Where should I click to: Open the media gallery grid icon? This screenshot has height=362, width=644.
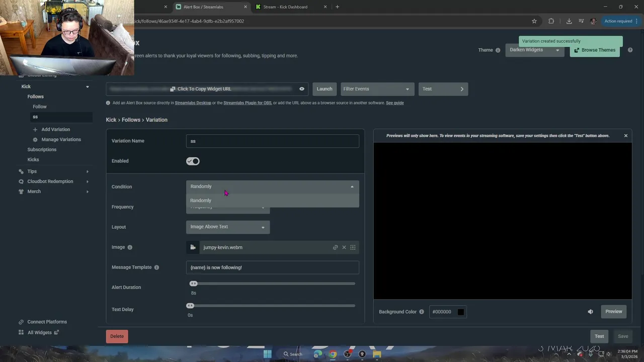353,247
